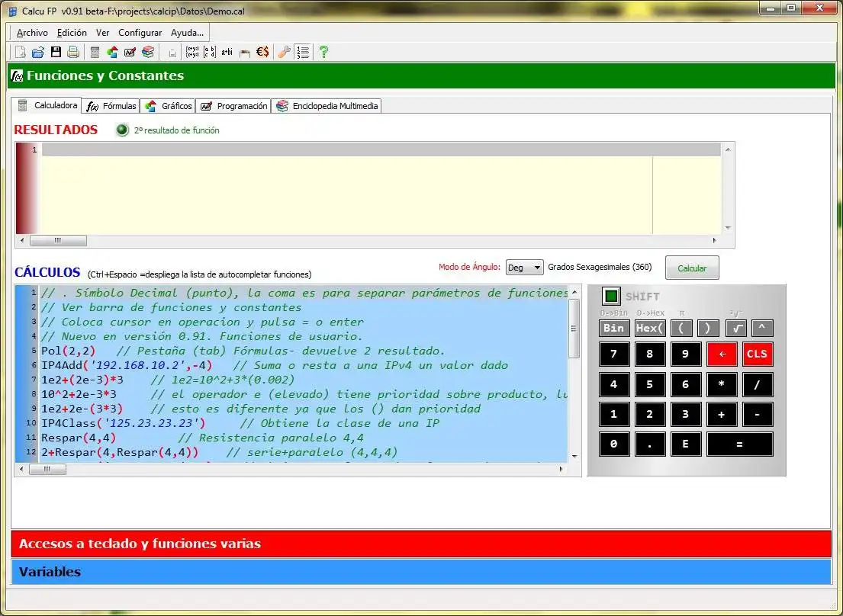The image size is (843, 616).
Task: Click into results line 1 field
Action: coord(381,150)
